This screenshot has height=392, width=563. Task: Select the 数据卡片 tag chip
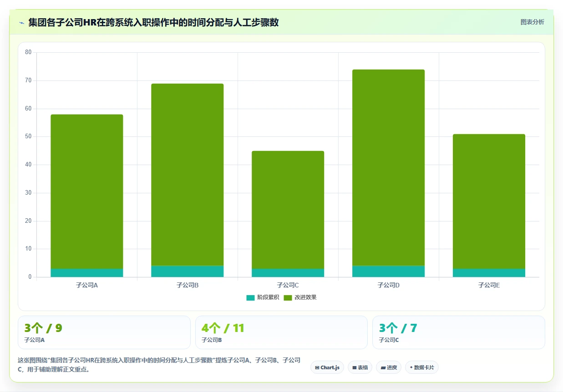click(x=422, y=367)
